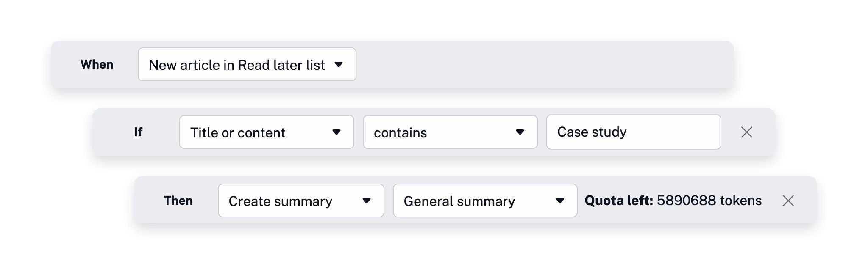The image size is (868, 264).
Task: Click caret icon beside General summary
Action: click(x=559, y=201)
